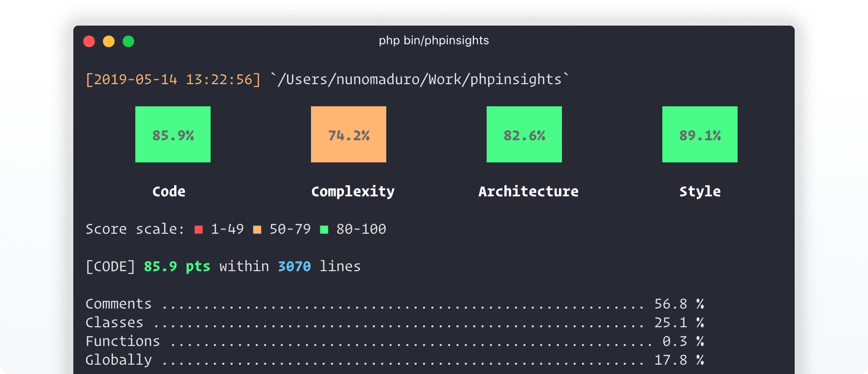Select the Architecture 82.6% score block
Image resolution: width=868 pixels, height=374 pixels.
(x=524, y=134)
